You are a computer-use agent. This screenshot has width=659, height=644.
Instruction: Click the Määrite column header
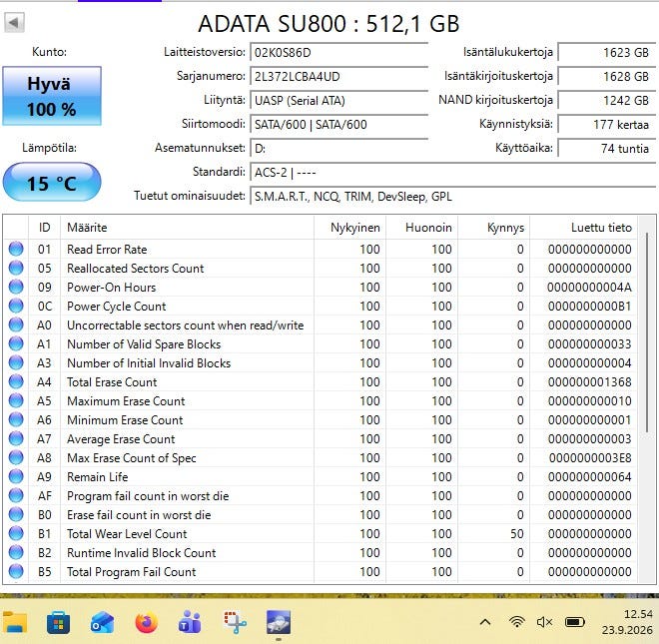(x=187, y=228)
